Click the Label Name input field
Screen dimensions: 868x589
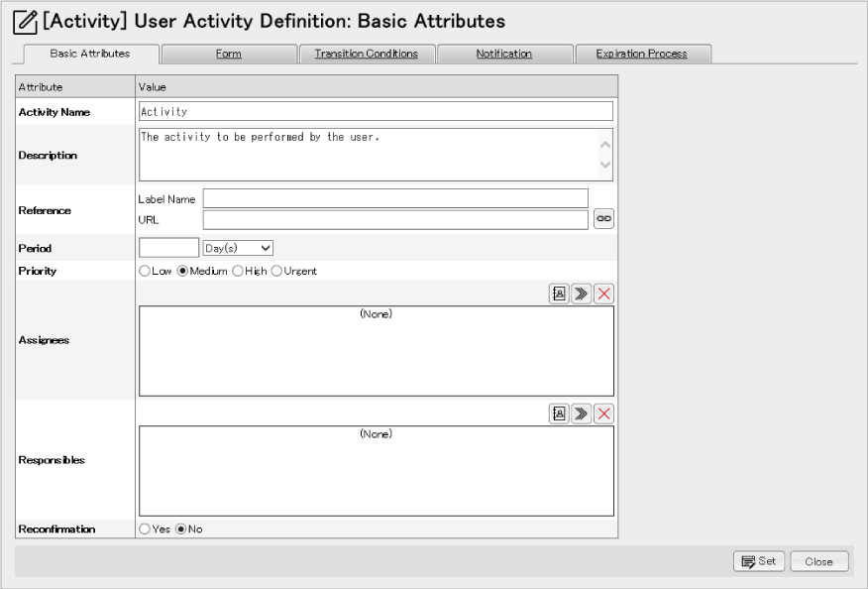(395, 198)
